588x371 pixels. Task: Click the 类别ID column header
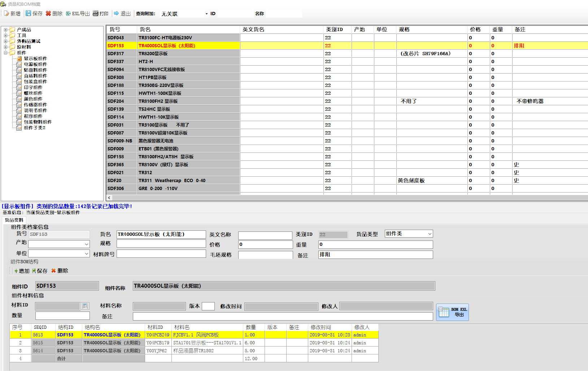pos(337,30)
